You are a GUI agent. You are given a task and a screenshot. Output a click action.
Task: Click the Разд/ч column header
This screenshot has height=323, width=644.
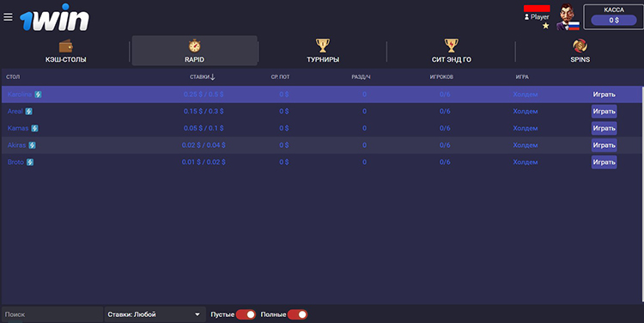(361, 76)
